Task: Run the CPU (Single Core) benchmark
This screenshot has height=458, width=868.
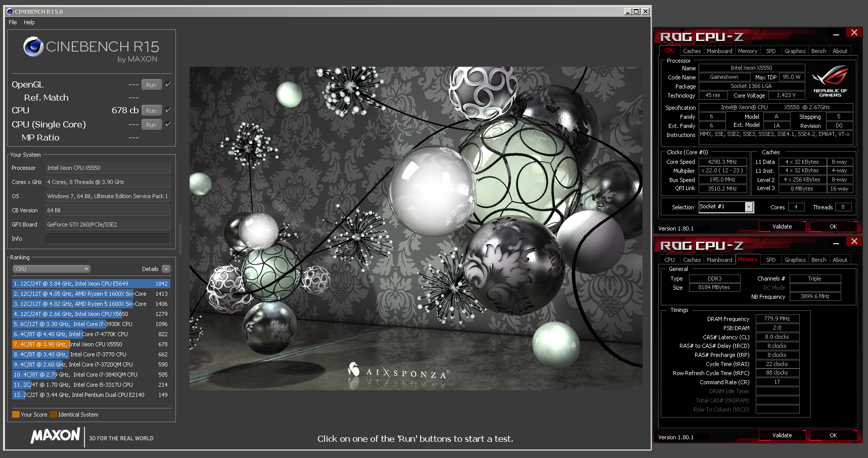Action: pyautogui.click(x=151, y=124)
